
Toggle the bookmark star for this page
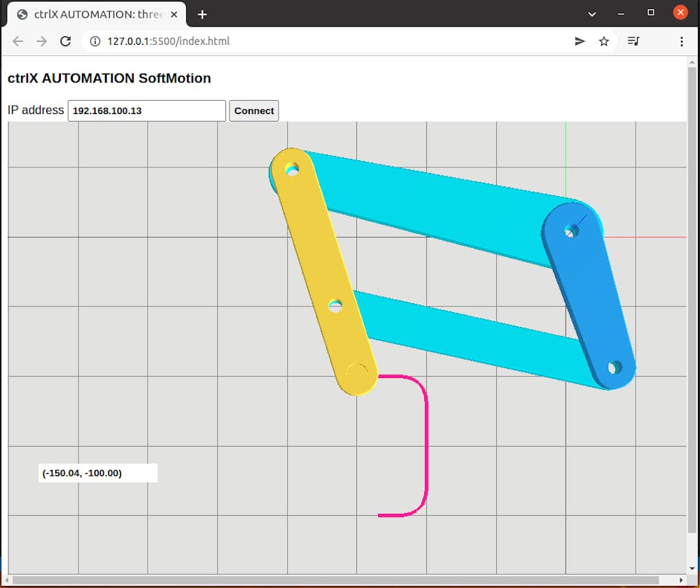pos(604,41)
